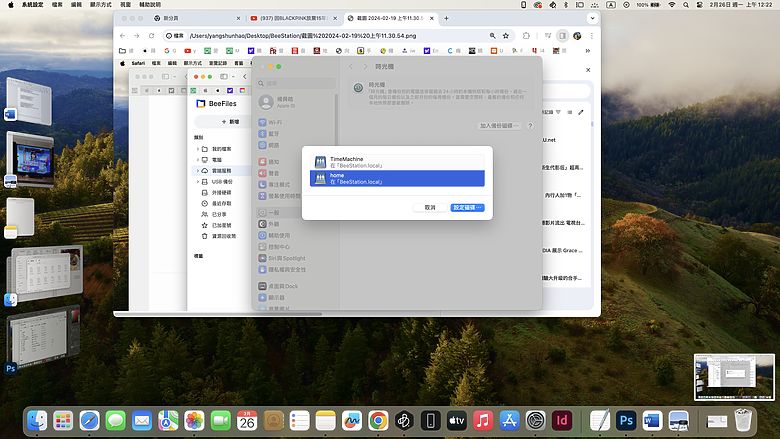Open Freeform app in the Dock
This screenshot has height=439, width=780.
click(352, 421)
